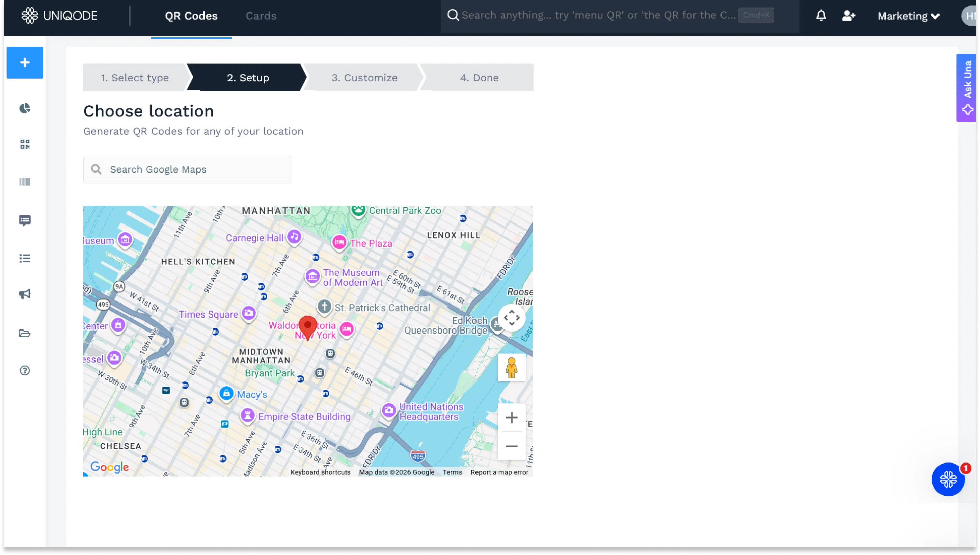Viewport: 980px width, 555px height.
Task: Go back to step 1 Select type
Action: (135, 78)
